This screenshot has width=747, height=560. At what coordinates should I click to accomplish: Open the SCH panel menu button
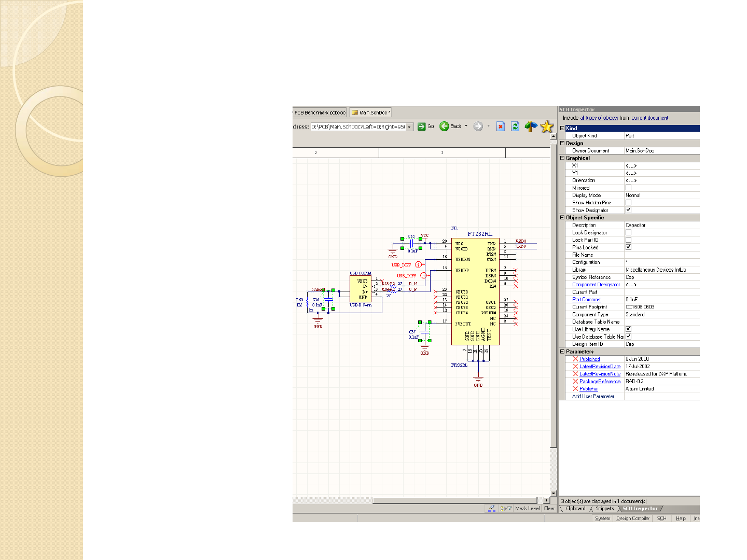point(661,519)
